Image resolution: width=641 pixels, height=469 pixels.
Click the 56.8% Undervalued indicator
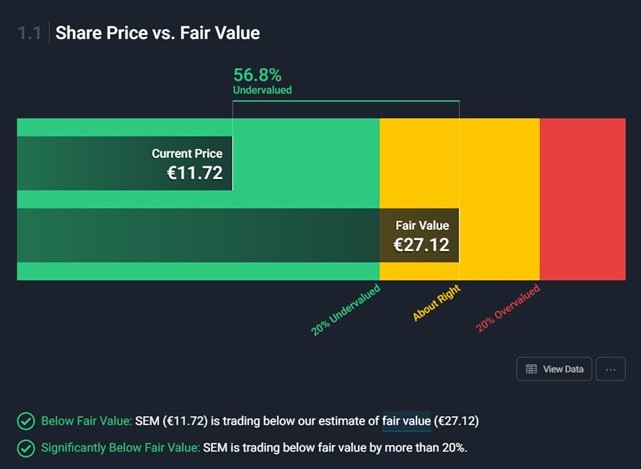(258, 81)
